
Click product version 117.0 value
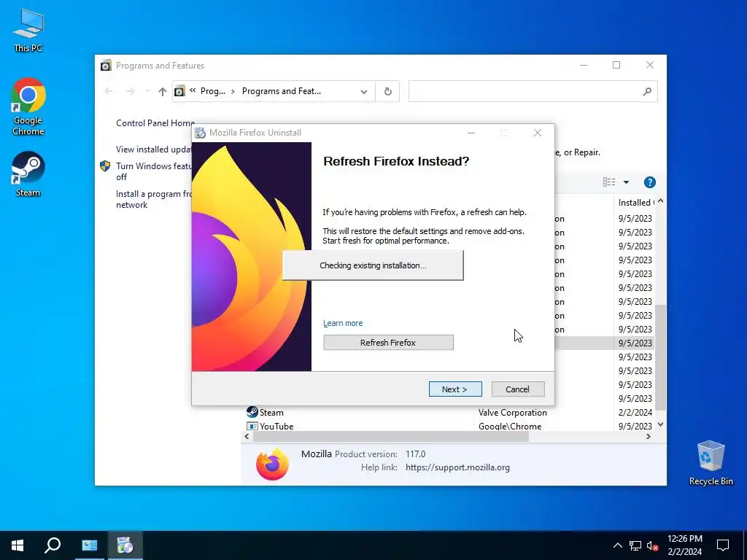pos(415,454)
